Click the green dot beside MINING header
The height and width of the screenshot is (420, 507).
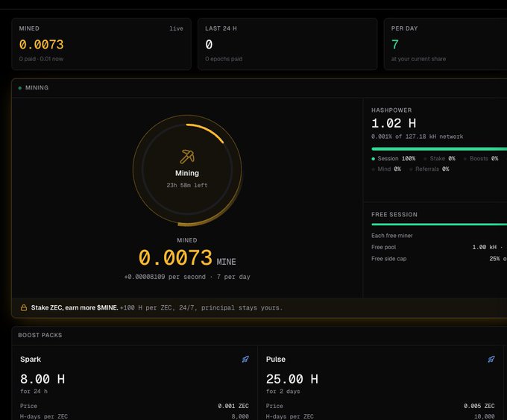pos(20,88)
